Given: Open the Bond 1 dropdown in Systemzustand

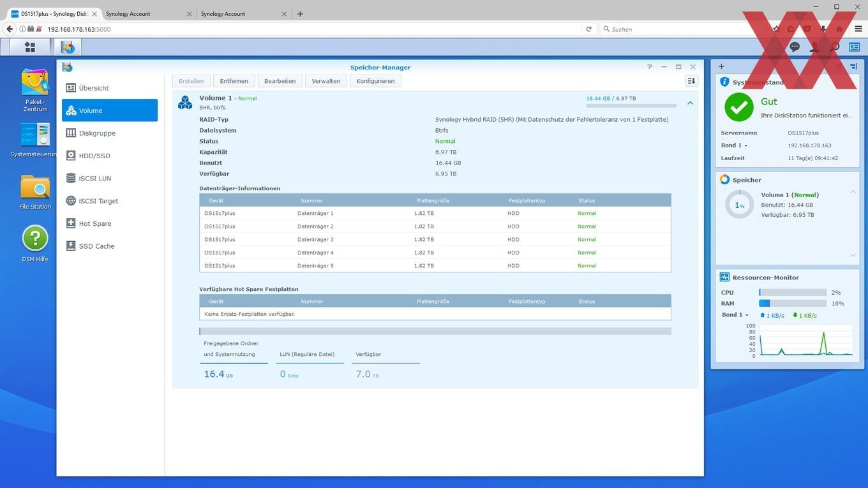Looking at the screenshot, I should [734, 145].
